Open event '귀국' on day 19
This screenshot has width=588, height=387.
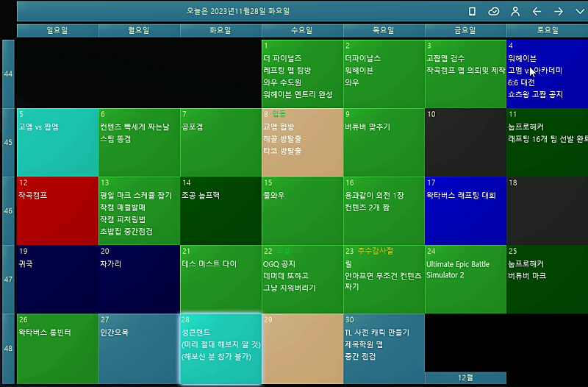tap(26, 264)
